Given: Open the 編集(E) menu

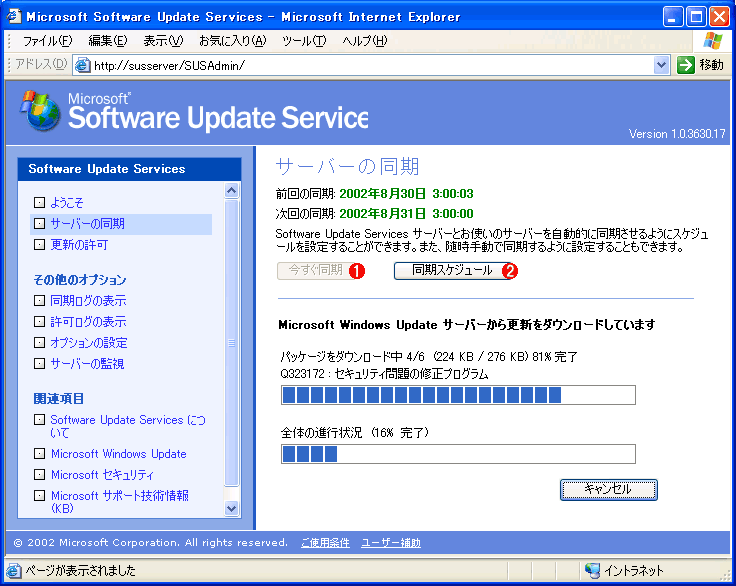Looking at the screenshot, I should click(x=107, y=41).
